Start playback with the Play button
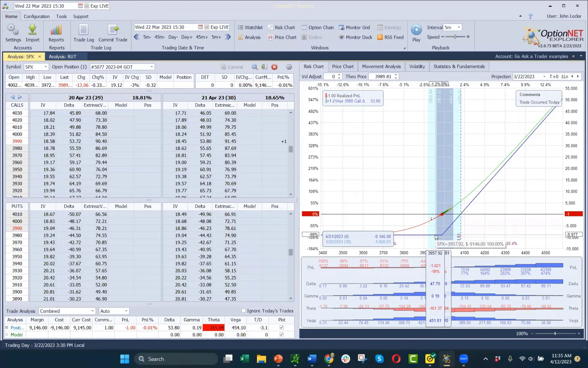The width and height of the screenshot is (588, 368). click(416, 33)
